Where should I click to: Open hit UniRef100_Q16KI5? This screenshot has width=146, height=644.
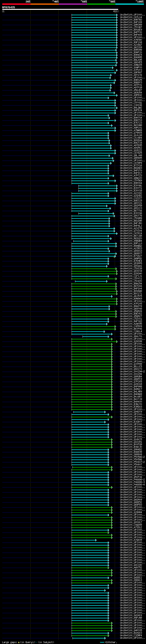pos(131,439)
